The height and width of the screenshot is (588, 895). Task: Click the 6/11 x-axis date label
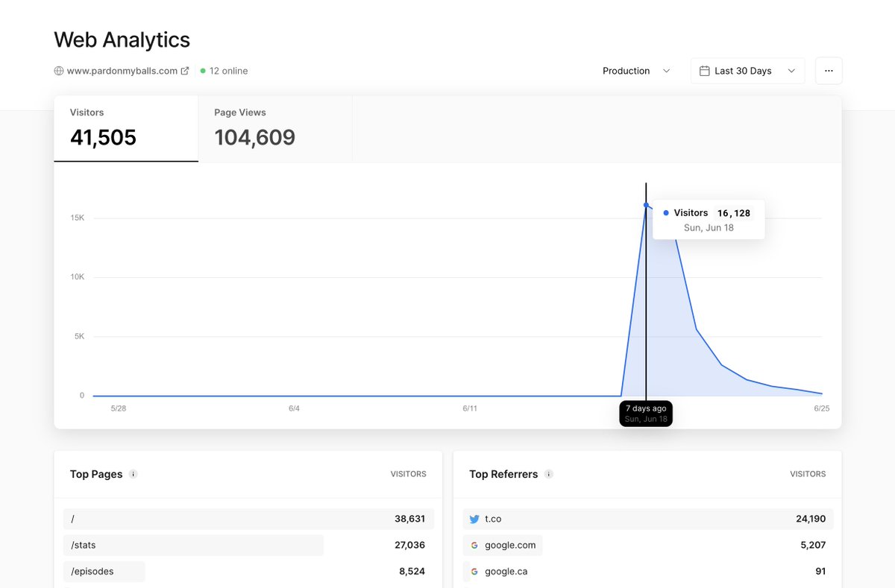(470, 408)
